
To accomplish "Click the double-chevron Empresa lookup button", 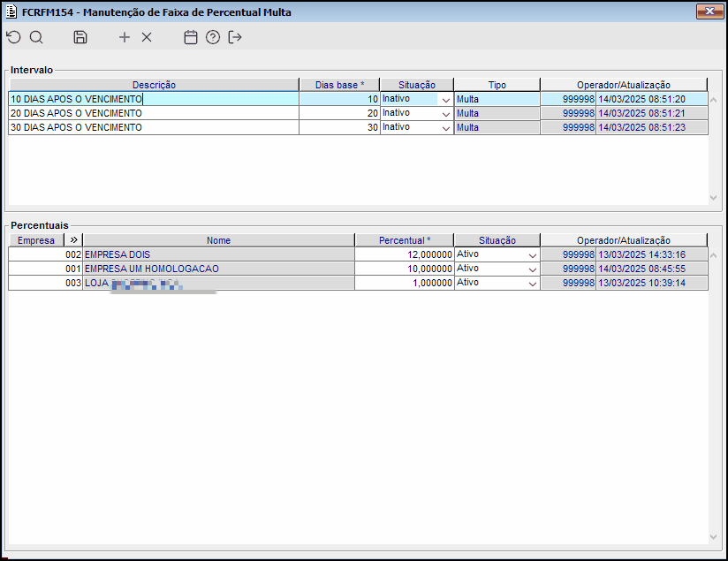I will click(x=74, y=240).
